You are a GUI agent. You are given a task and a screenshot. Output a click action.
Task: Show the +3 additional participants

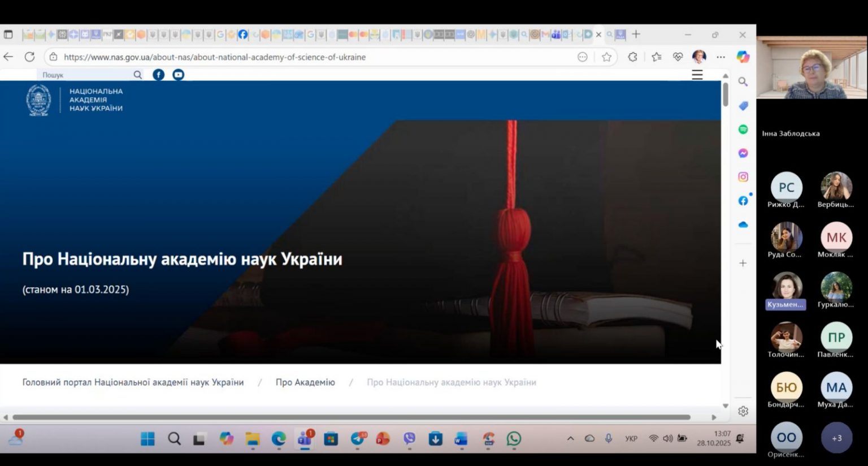[836, 438]
